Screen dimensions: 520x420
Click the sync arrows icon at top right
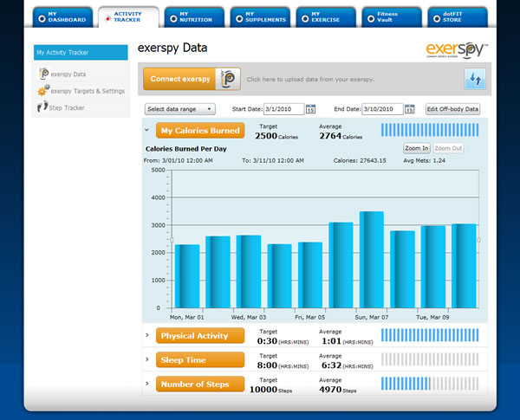(x=474, y=79)
